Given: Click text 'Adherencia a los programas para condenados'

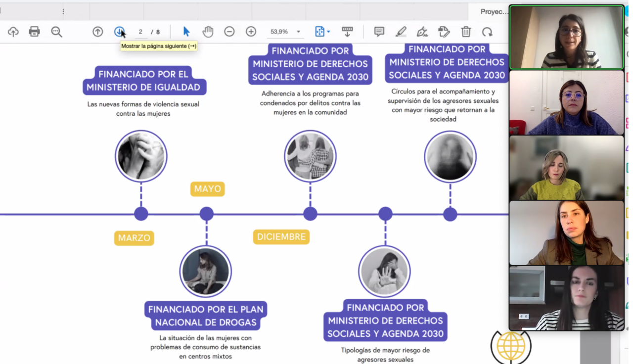Looking at the screenshot, I should tap(310, 98).
